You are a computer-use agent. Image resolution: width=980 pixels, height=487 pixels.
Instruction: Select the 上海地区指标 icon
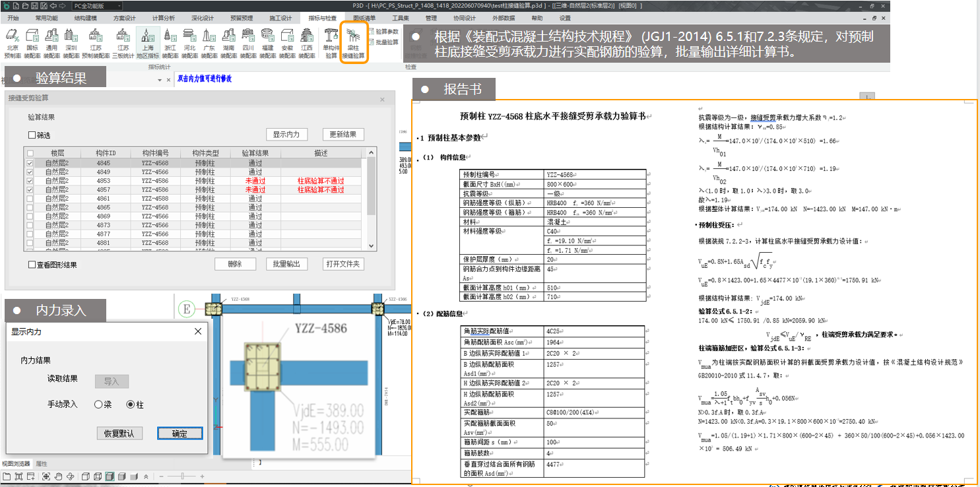coord(148,44)
